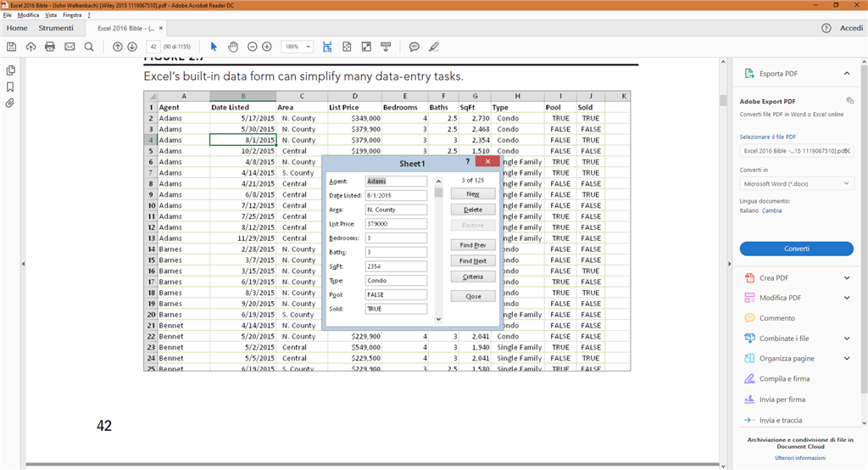This screenshot has height=470, width=868.
Task: Select the Hand pan tool
Action: (233, 48)
